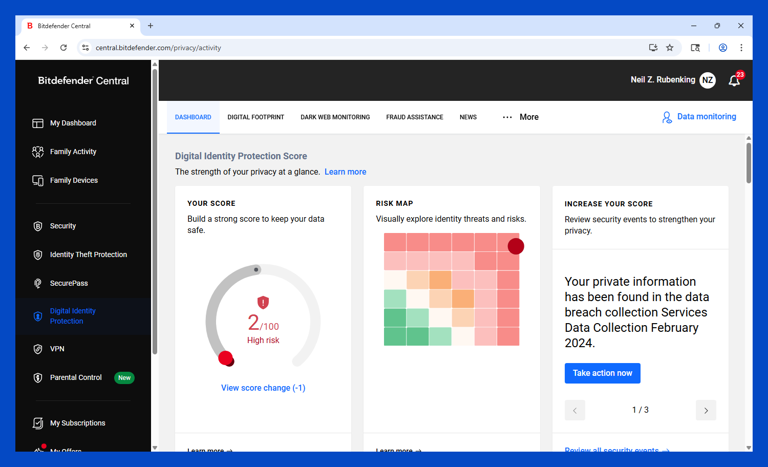768x467 pixels.
Task: Click the browser back arrow
Action: (x=27, y=48)
